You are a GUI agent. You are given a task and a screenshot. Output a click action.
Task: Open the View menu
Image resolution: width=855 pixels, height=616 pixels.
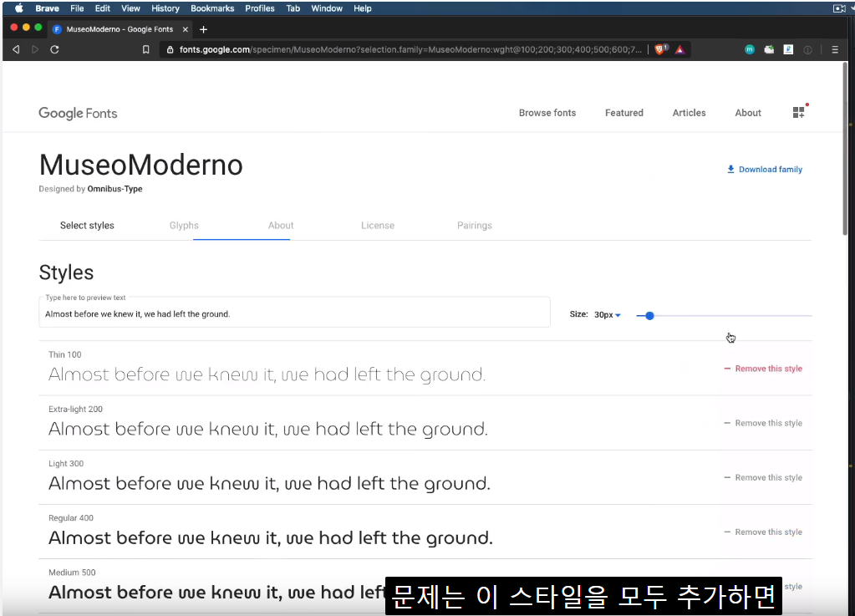tap(130, 8)
